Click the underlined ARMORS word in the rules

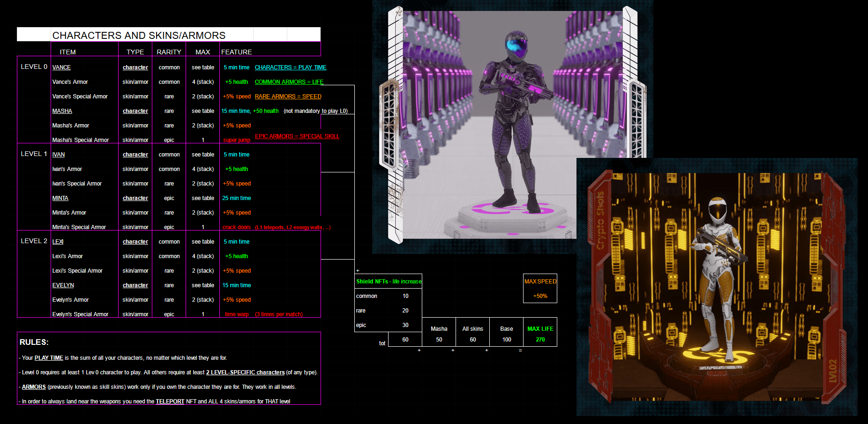coord(34,387)
